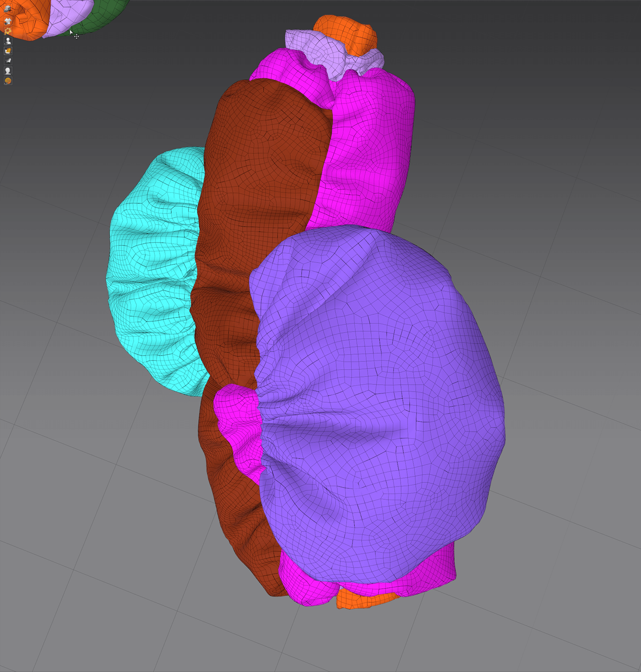Click the avatar head display icon
Viewport: 641px width, 672px height.
click(8, 71)
